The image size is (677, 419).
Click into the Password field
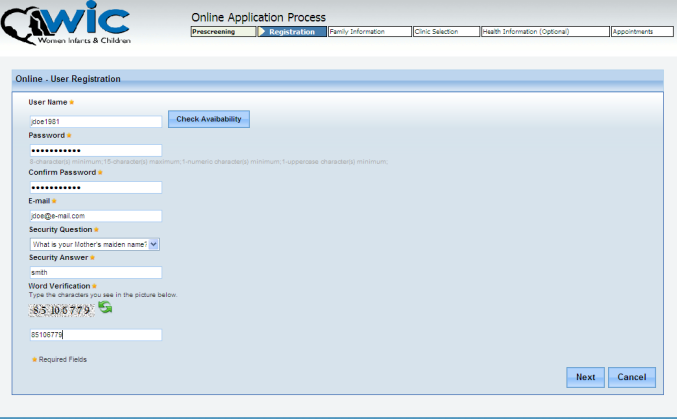(x=95, y=151)
